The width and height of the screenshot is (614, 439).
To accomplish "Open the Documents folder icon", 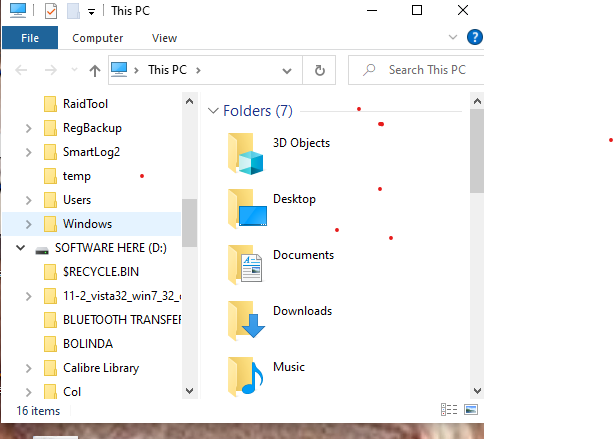I will 246,265.
